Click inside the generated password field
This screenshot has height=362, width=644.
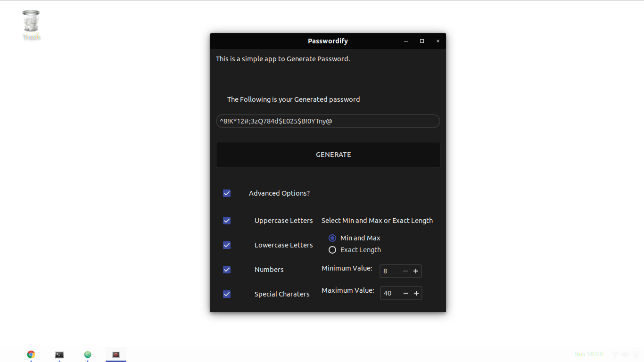coord(328,121)
